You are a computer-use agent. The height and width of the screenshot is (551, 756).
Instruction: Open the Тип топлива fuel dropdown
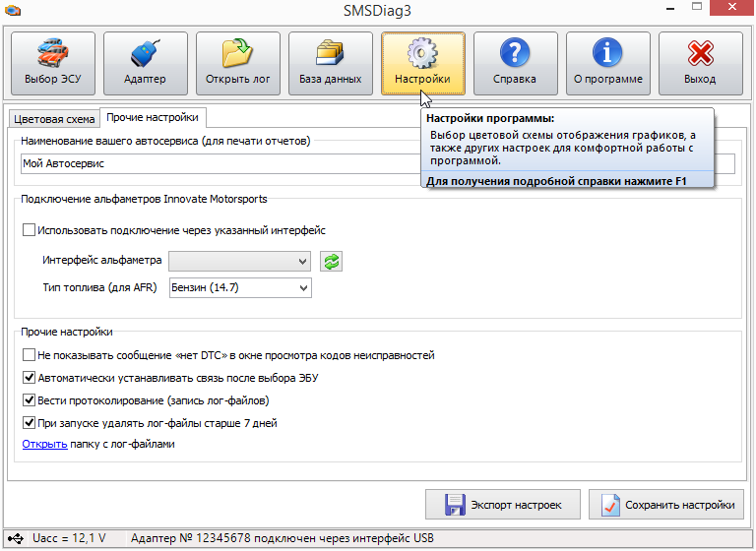tap(240, 287)
